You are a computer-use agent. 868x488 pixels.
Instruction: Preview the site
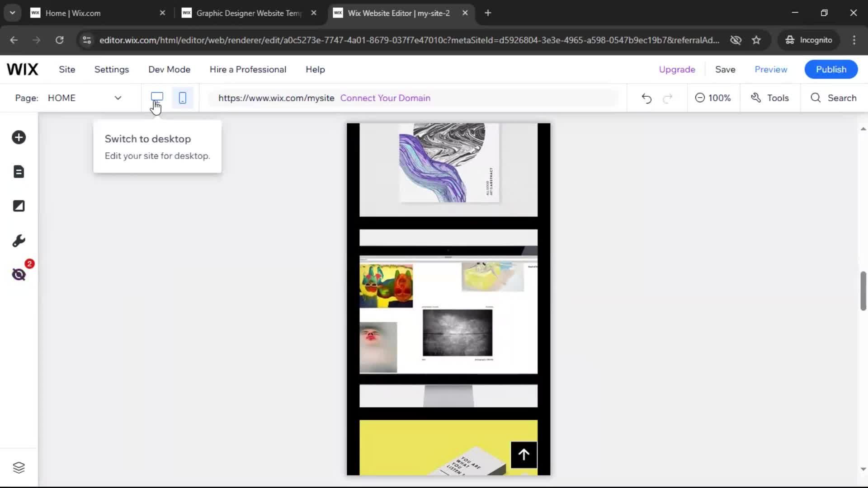coord(771,70)
